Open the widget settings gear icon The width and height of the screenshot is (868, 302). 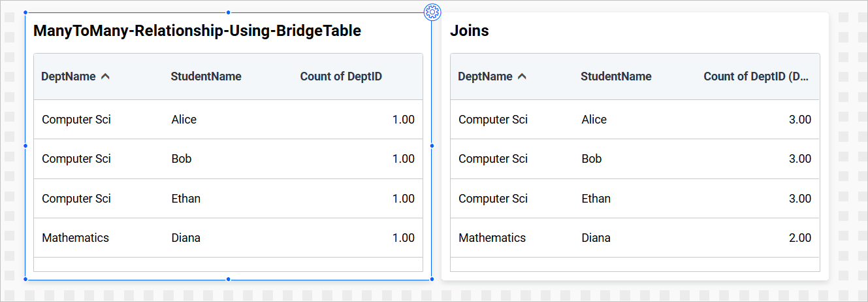tap(432, 12)
